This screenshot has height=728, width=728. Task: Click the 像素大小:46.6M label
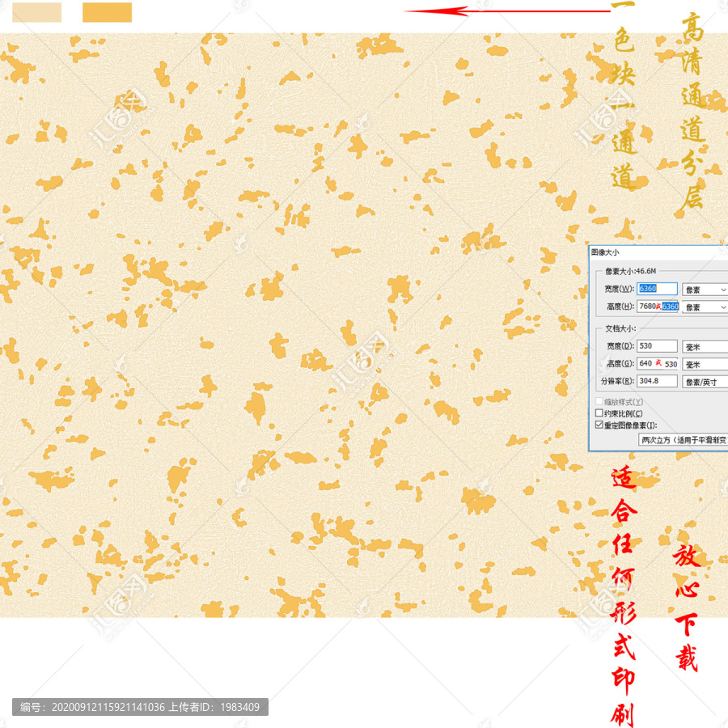pyautogui.click(x=630, y=271)
